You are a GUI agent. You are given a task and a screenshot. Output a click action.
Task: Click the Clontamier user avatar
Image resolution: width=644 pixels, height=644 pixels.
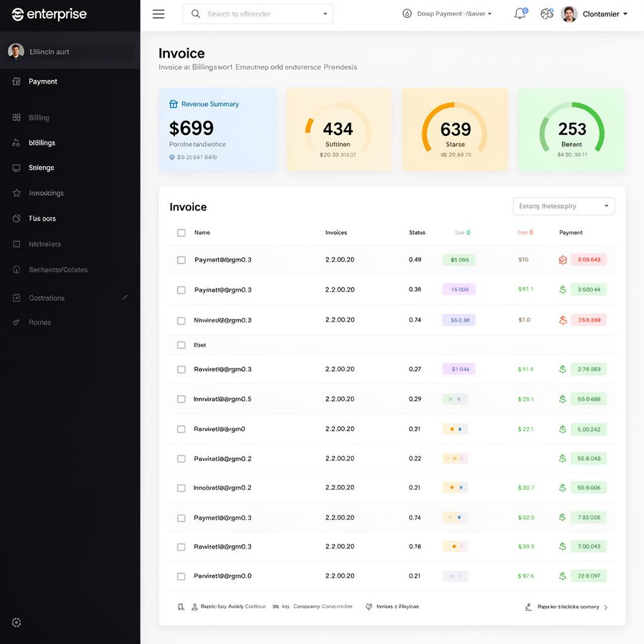(x=569, y=14)
